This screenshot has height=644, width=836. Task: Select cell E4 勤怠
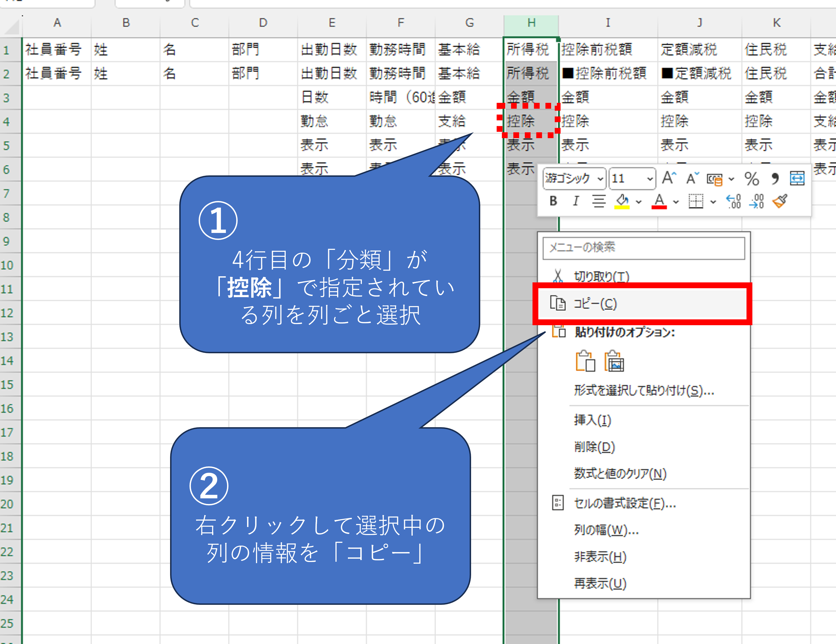pyautogui.click(x=332, y=121)
